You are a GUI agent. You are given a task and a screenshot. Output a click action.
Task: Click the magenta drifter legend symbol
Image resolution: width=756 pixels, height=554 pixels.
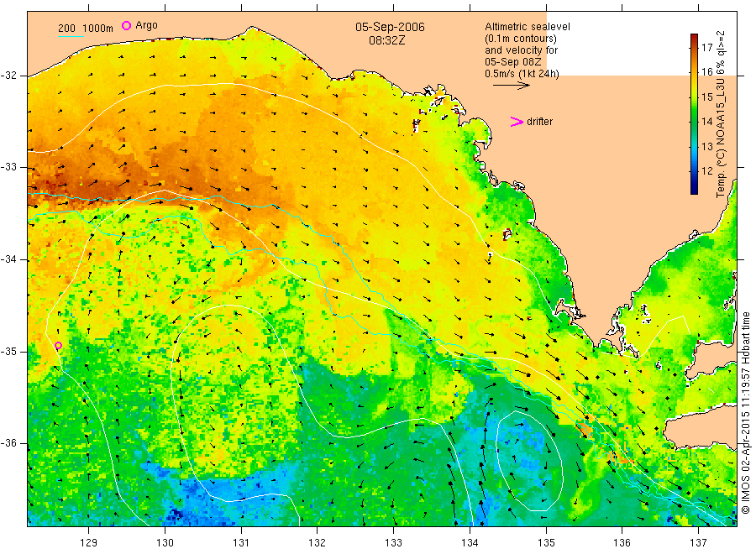pos(517,122)
